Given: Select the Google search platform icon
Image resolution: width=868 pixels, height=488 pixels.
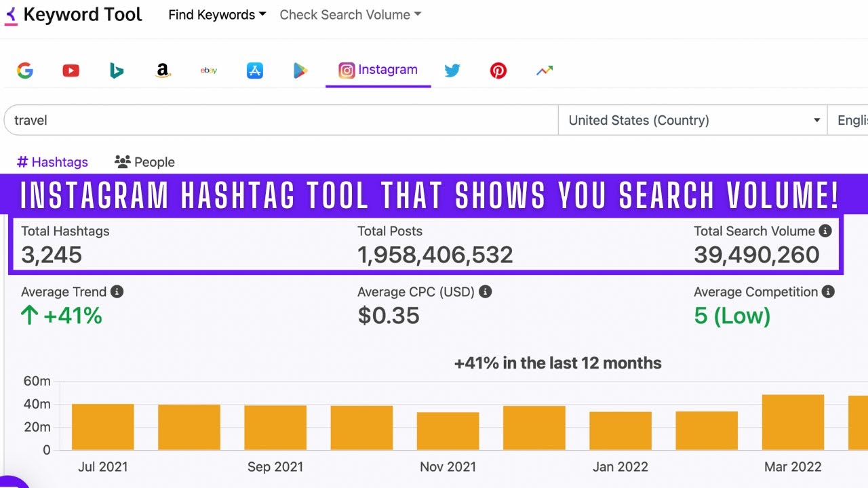Looking at the screenshot, I should 25,70.
